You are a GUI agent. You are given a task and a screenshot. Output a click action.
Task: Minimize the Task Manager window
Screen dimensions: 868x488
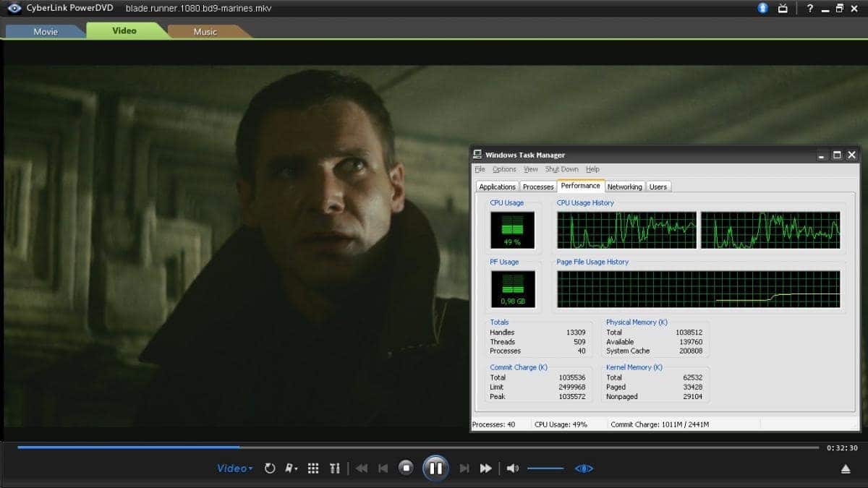822,155
